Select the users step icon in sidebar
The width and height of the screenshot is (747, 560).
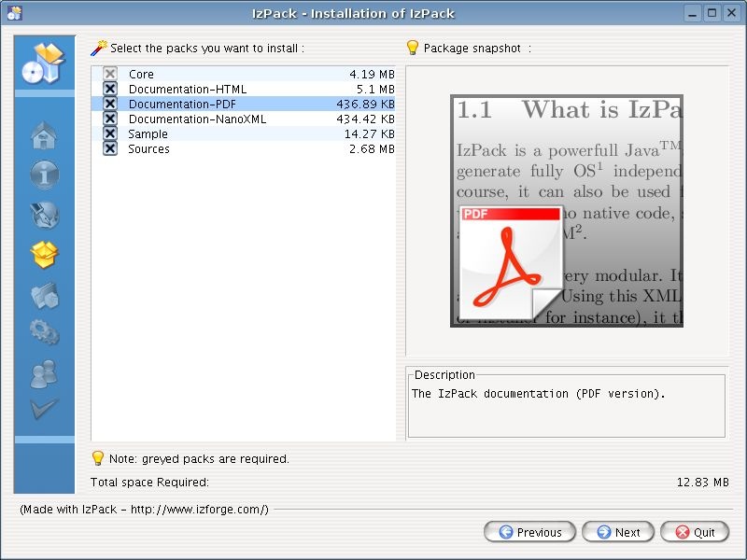pos(44,372)
